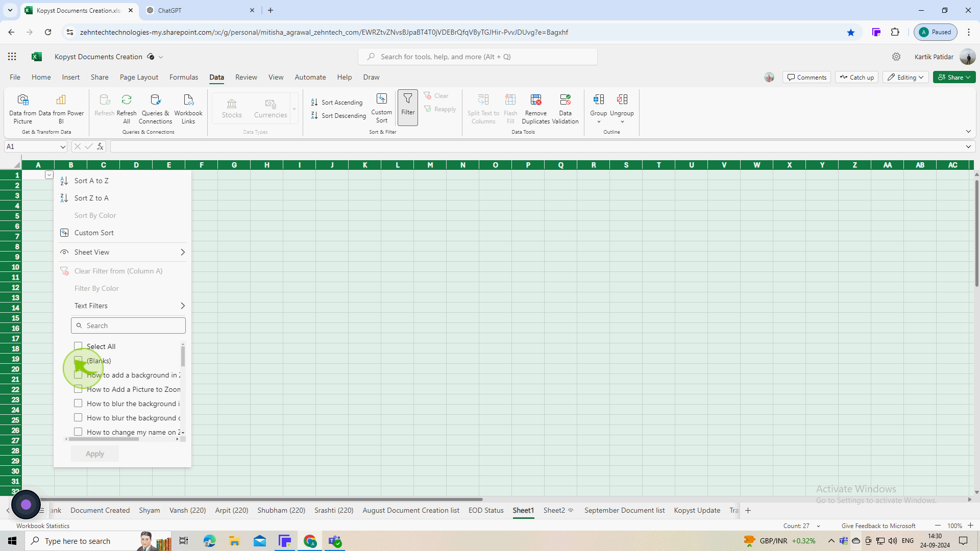This screenshot has height=551, width=980.
Task: Open the settings gear icon
Action: pos(896,57)
